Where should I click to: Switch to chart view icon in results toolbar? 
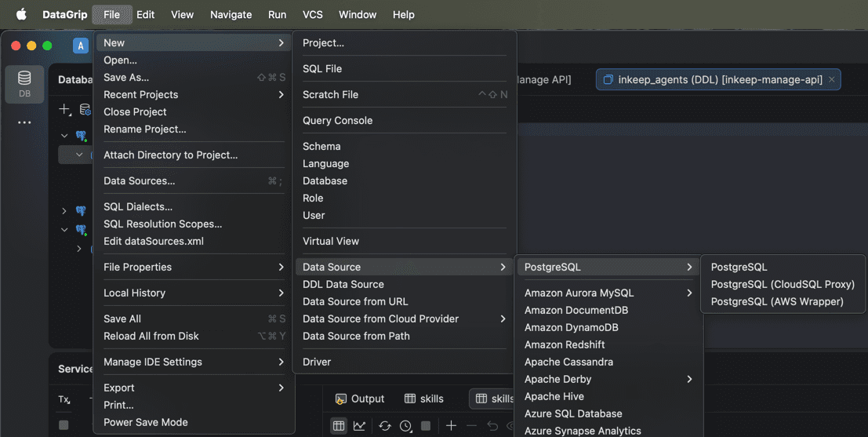coord(360,425)
